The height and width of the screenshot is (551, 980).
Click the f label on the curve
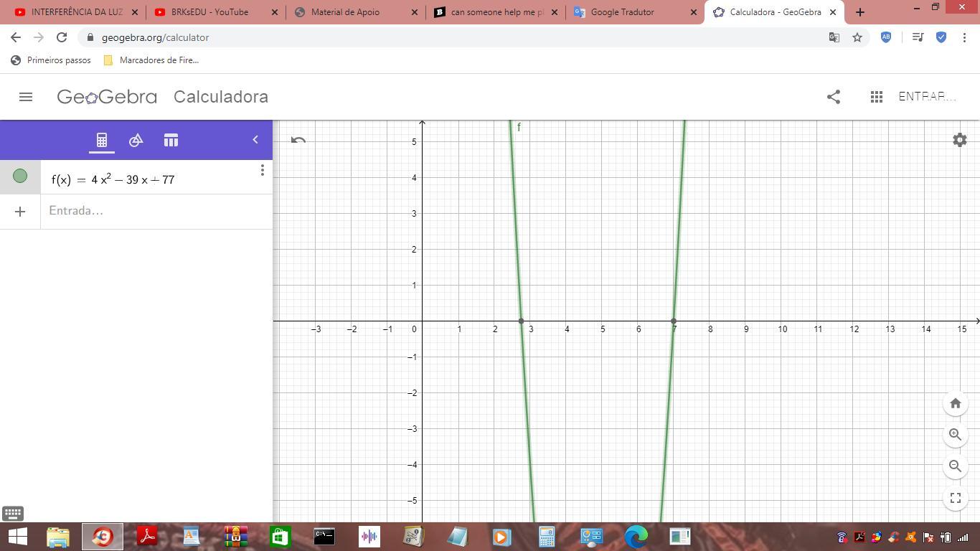[x=519, y=128]
